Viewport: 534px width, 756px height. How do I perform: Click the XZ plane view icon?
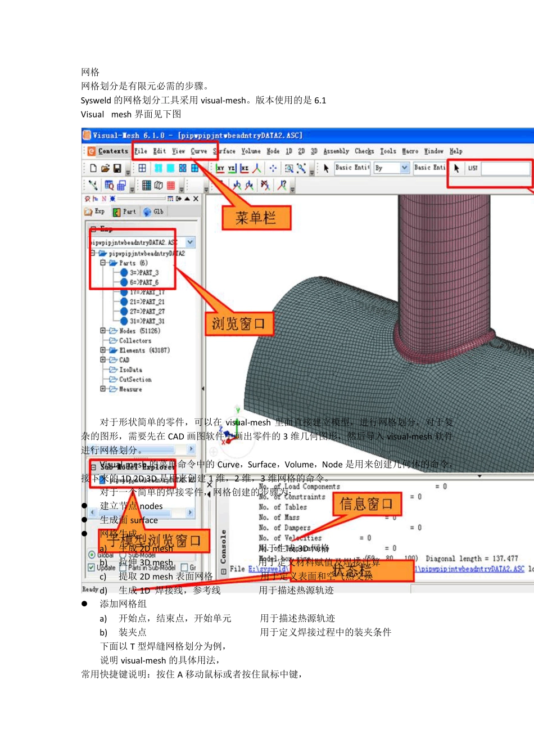244,168
